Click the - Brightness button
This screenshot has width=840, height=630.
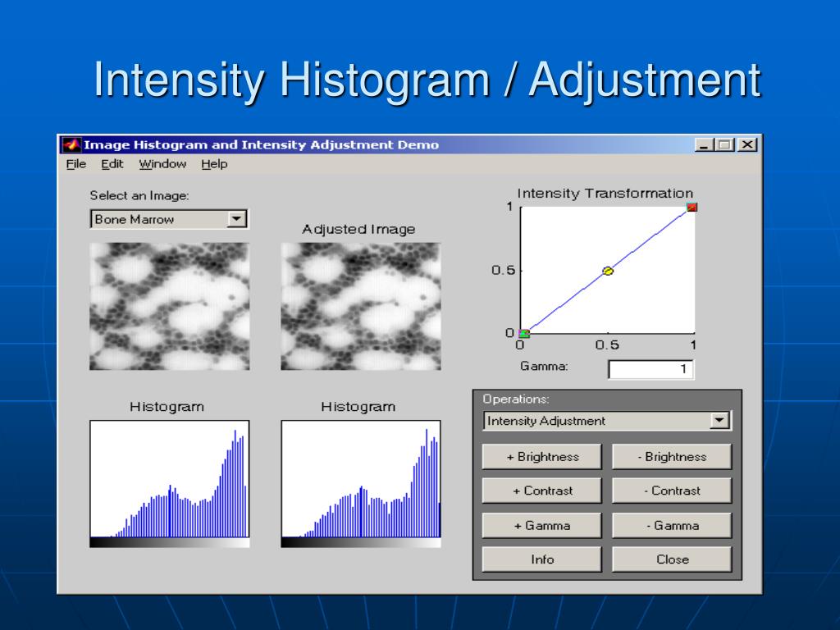672,457
